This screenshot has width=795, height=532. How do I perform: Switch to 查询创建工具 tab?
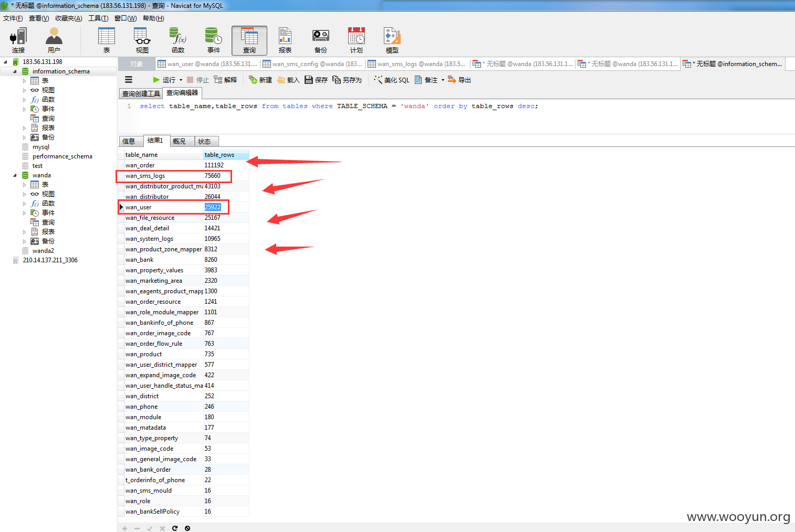click(x=141, y=93)
